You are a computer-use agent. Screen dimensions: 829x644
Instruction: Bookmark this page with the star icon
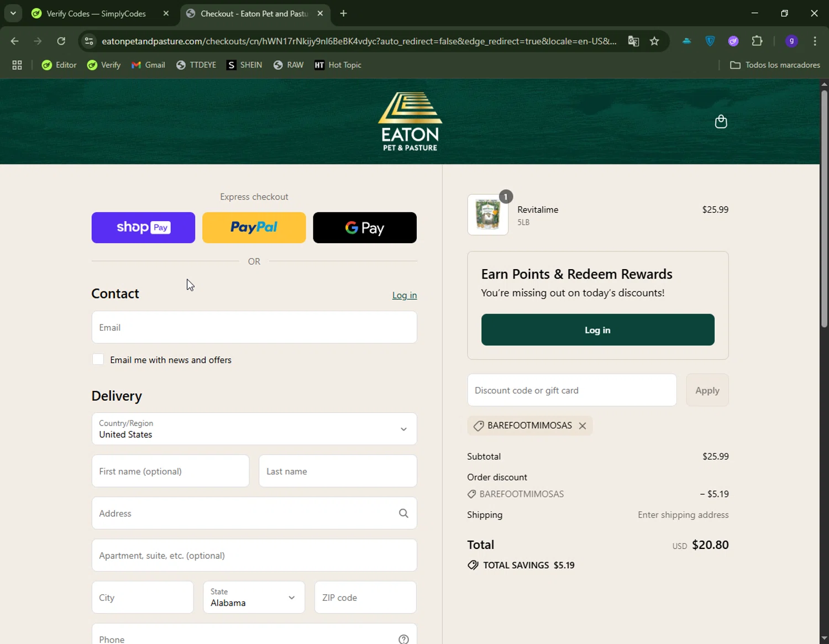654,41
